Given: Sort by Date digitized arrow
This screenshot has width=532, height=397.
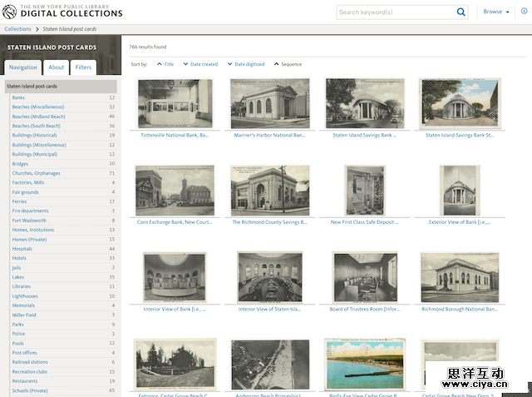Looking at the screenshot, I should (230, 64).
